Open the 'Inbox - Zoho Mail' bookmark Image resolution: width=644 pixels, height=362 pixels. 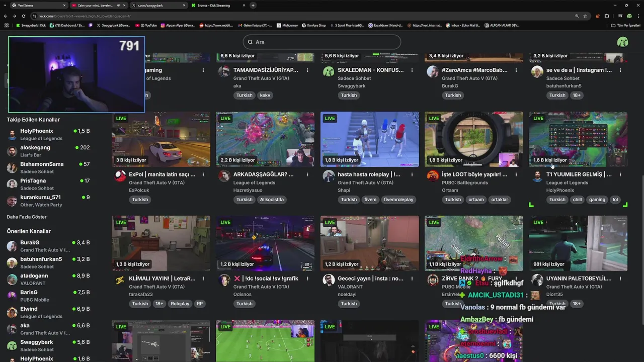[x=462, y=25]
